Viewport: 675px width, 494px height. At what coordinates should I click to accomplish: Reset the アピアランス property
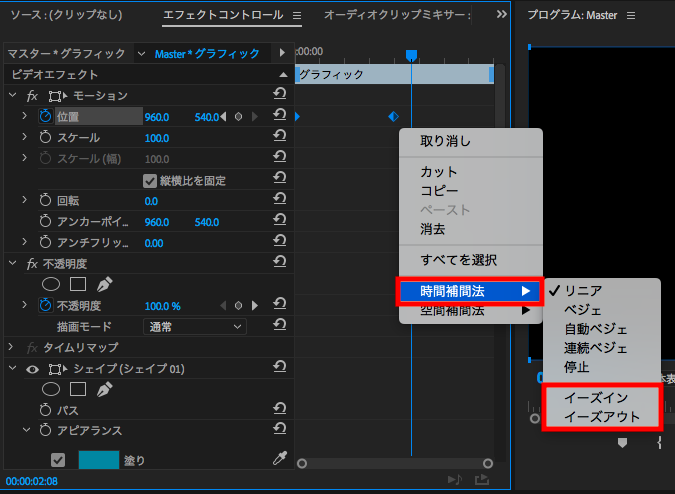(x=280, y=429)
